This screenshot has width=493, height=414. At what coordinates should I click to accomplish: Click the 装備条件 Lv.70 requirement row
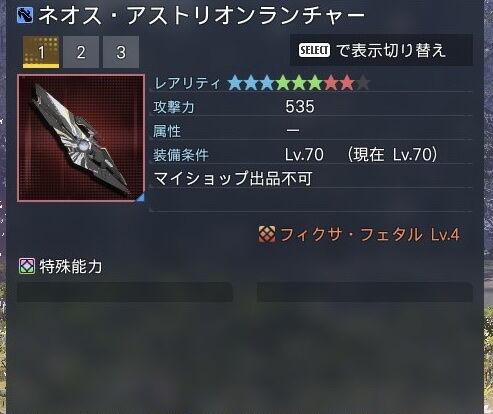(x=312, y=155)
